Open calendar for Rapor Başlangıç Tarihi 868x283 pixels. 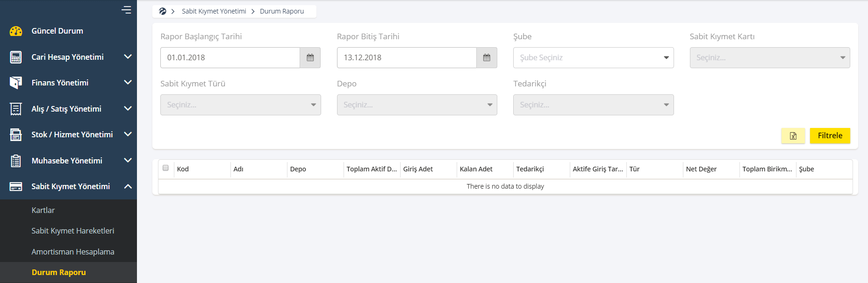(310, 57)
